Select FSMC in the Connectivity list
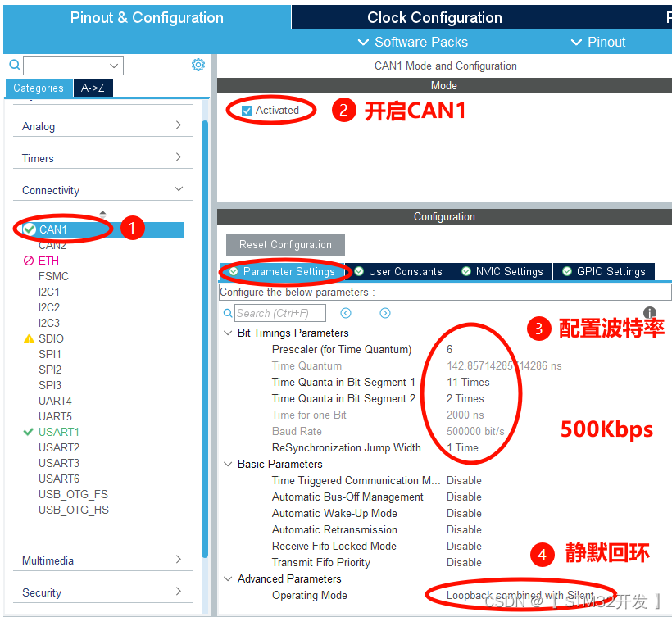Viewport: 672px width, 617px height. [53, 276]
